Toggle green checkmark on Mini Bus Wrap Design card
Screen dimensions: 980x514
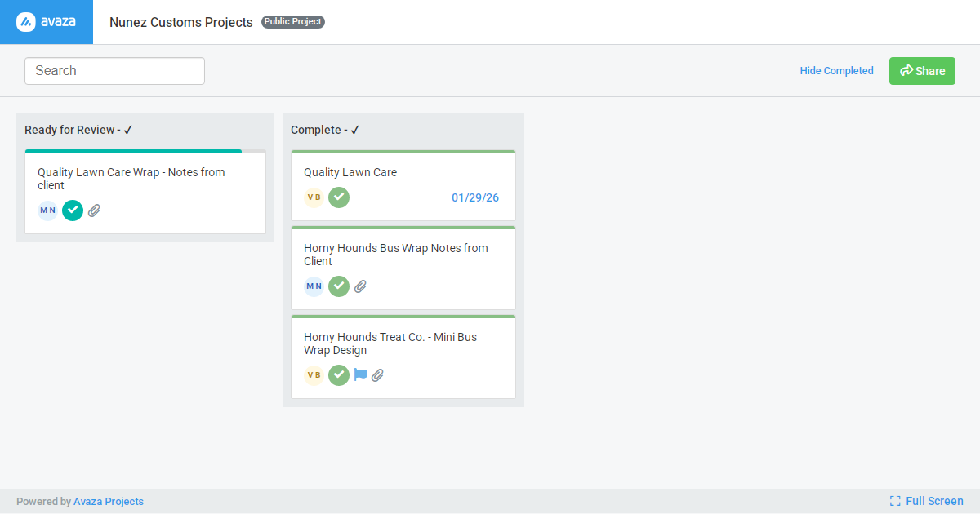coord(339,375)
